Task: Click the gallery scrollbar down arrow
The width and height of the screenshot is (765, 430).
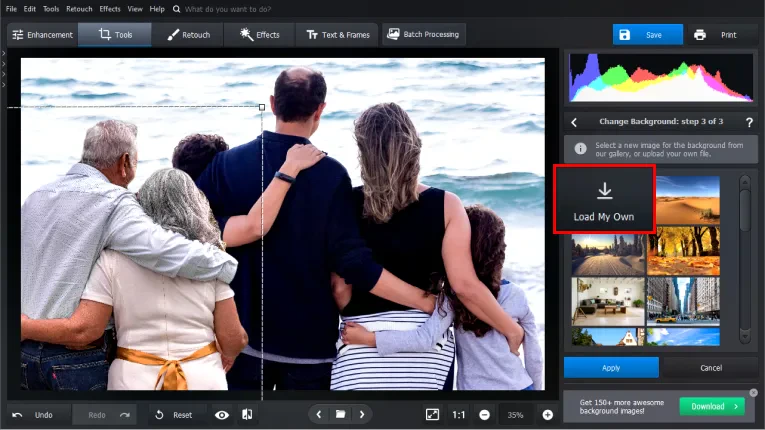Action: (745, 335)
